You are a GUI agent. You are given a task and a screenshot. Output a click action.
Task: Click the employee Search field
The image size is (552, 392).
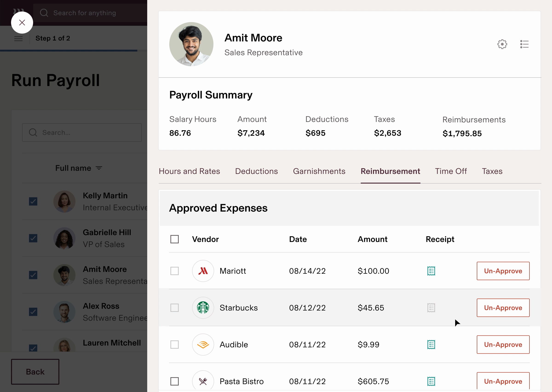click(x=82, y=133)
